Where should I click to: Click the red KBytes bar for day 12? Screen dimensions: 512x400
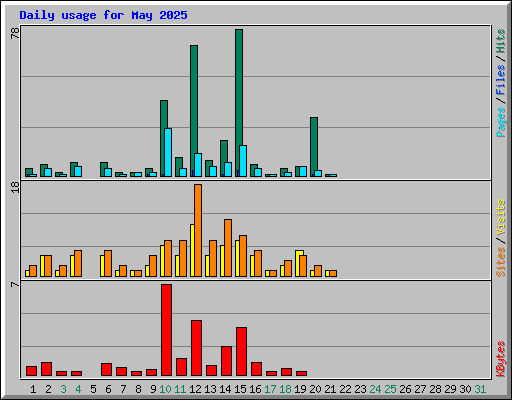tap(196, 348)
